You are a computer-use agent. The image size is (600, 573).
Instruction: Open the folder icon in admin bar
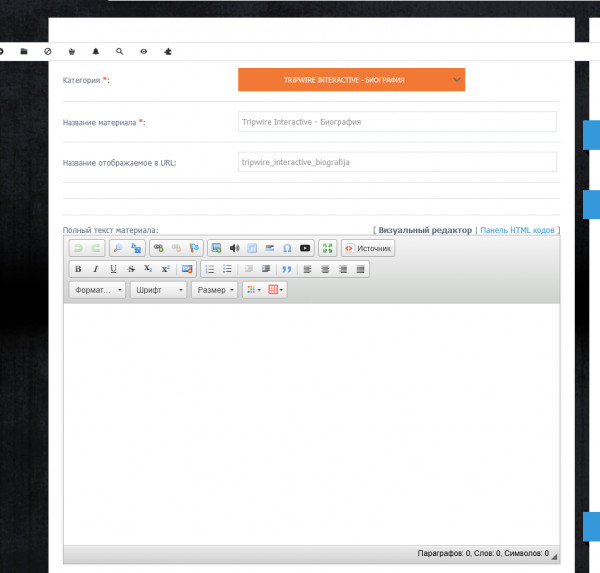pyautogui.click(x=24, y=51)
